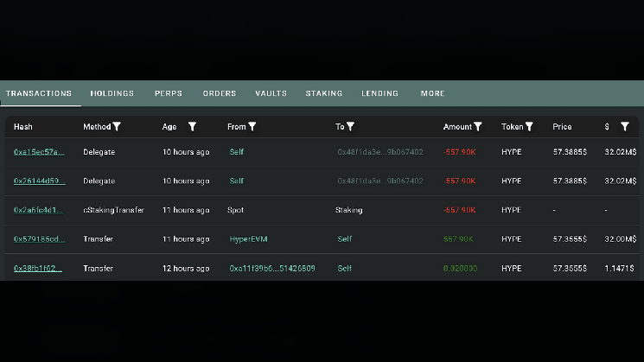Open transaction hash 0x38fb1f62 link
The image size is (644, 362).
click(x=38, y=269)
